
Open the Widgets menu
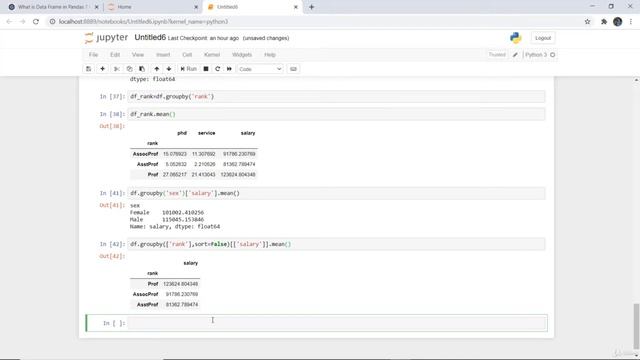tap(242, 55)
